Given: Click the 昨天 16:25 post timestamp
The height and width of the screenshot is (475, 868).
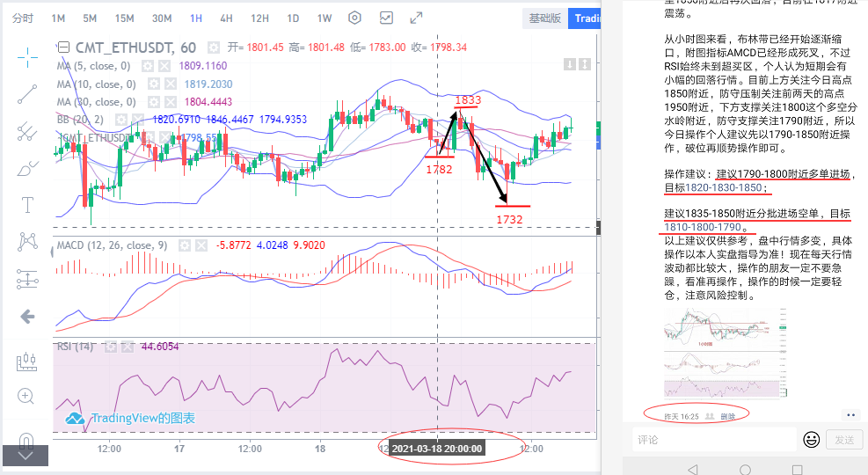Looking at the screenshot, I should 682,416.
